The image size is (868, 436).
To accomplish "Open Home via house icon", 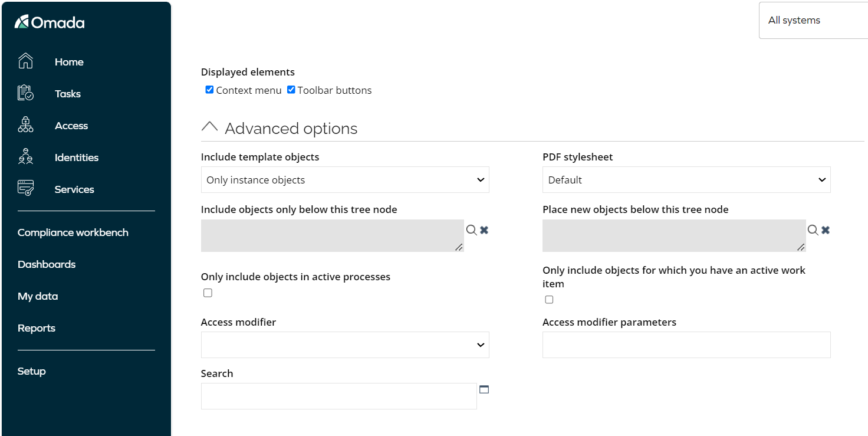I will [25, 61].
